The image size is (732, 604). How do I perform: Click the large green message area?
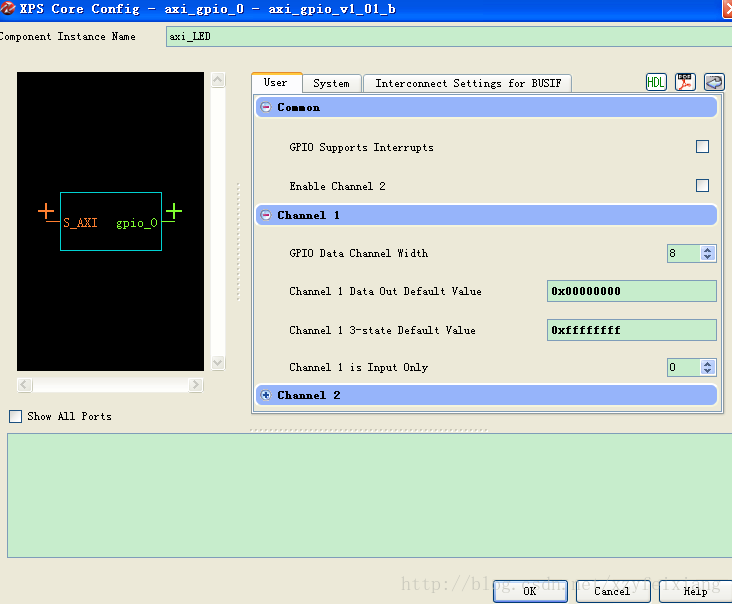tap(370, 495)
